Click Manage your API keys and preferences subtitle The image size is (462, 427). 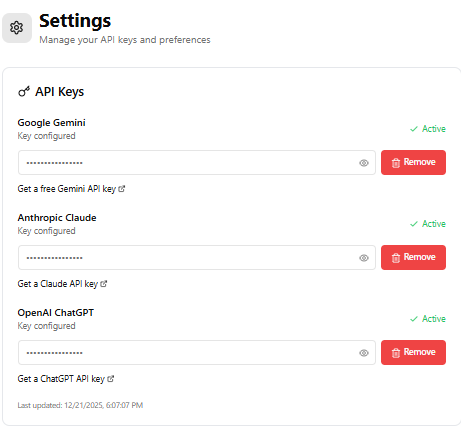point(125,40)
